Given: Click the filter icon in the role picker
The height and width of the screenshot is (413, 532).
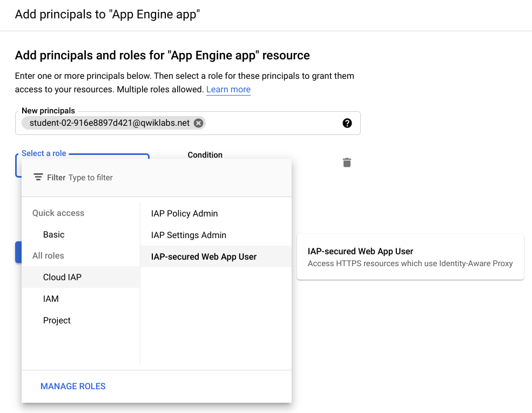Looking at the screenshot, I should pyautogui.click(x=38, y=177).
